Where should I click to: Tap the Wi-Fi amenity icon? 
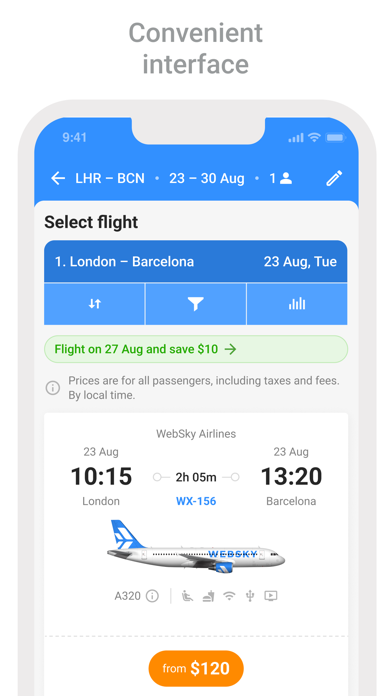pyautogui.click(x=229, y=596)
